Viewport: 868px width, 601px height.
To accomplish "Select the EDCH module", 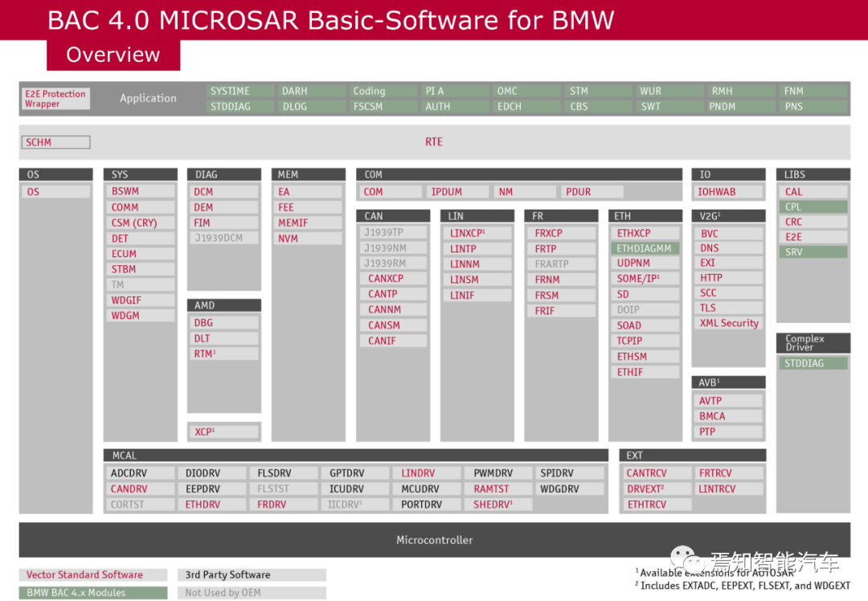I will click(x=527, y=106).
